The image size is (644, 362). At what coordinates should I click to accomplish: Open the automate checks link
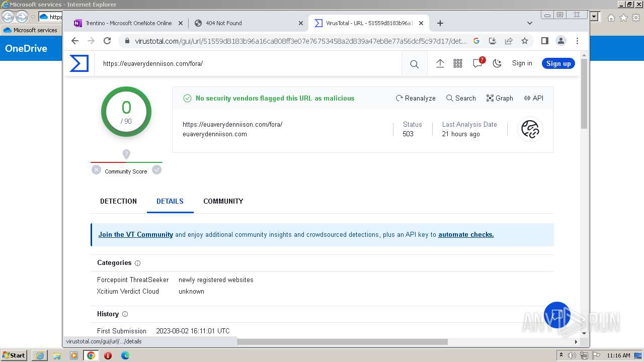tap(466, 234)
